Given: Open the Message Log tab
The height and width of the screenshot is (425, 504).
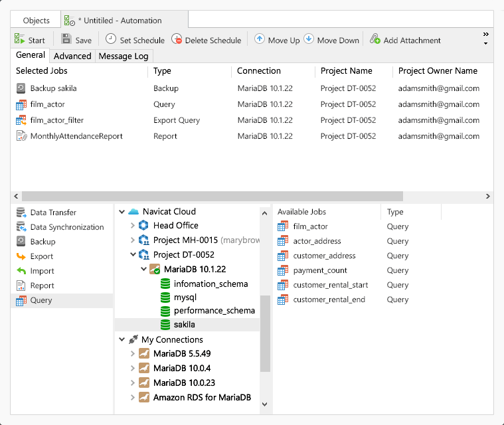Looking at the screenshot, I should pyautogui.click(x=124, y=56).
